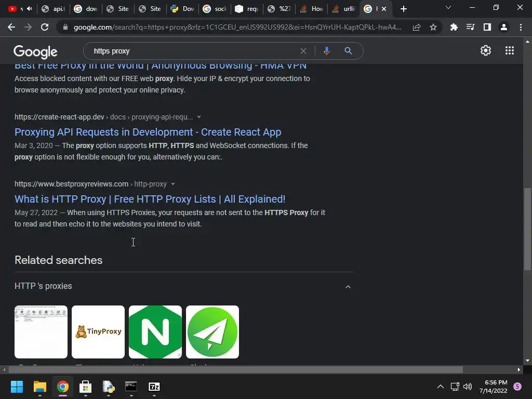The width and height of the screenshot is (532, 399).
Task: Open notification count badge
Action: click(517, 387)
